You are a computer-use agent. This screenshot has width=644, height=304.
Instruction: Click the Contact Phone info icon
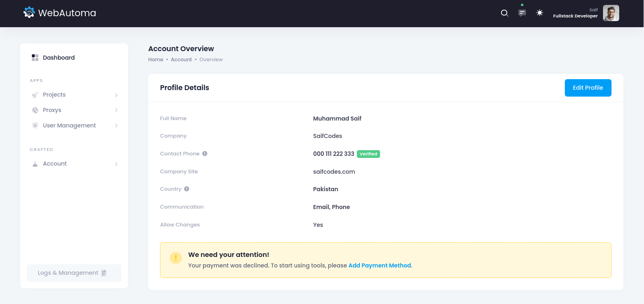point(205,153)
